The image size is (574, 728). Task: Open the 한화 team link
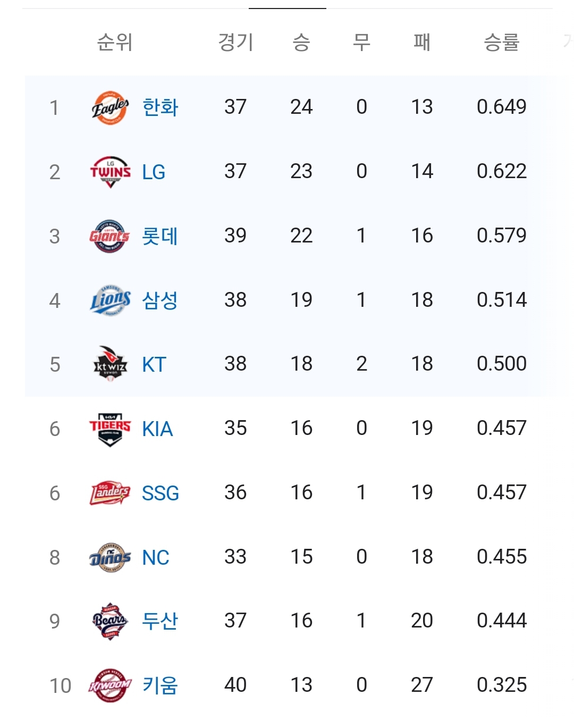[x=160, y=107]
